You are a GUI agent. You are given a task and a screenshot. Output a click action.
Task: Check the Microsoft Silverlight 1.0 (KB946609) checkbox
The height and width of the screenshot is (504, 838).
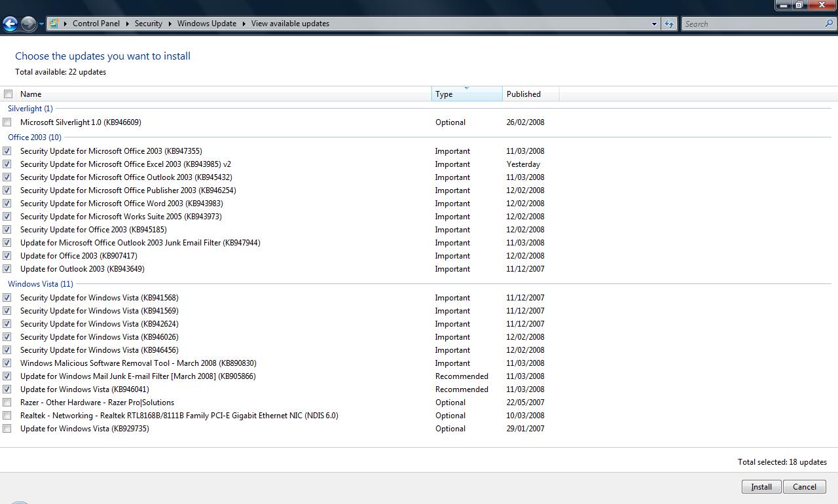(x=7, y=122)
